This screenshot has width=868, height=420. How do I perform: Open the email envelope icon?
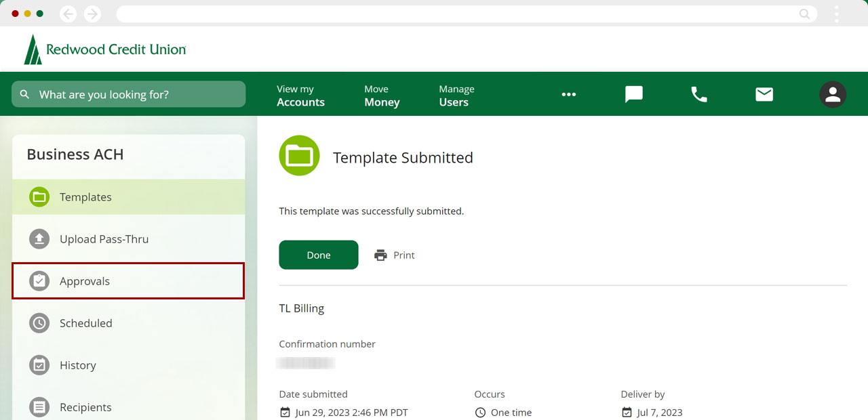coord(764,95)
